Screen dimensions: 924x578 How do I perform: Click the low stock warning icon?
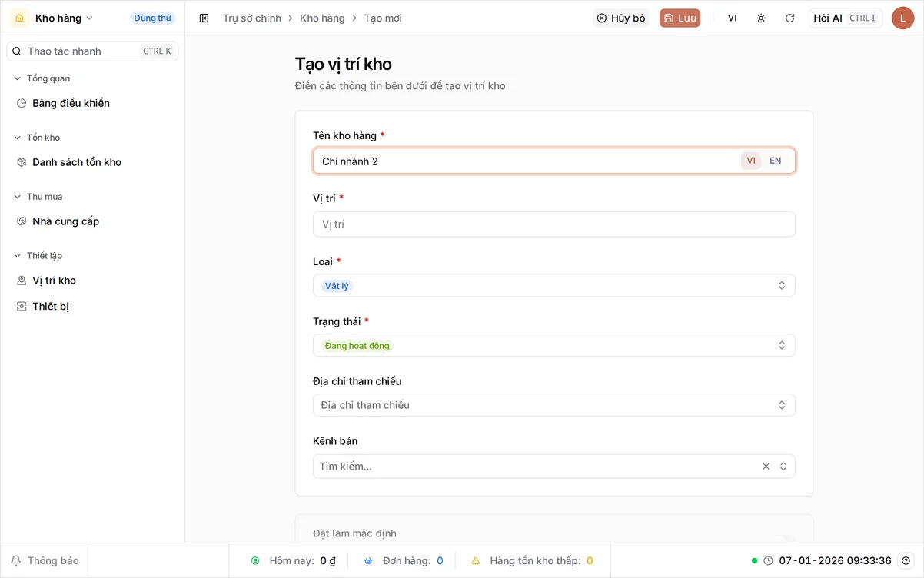coord(476,561)
